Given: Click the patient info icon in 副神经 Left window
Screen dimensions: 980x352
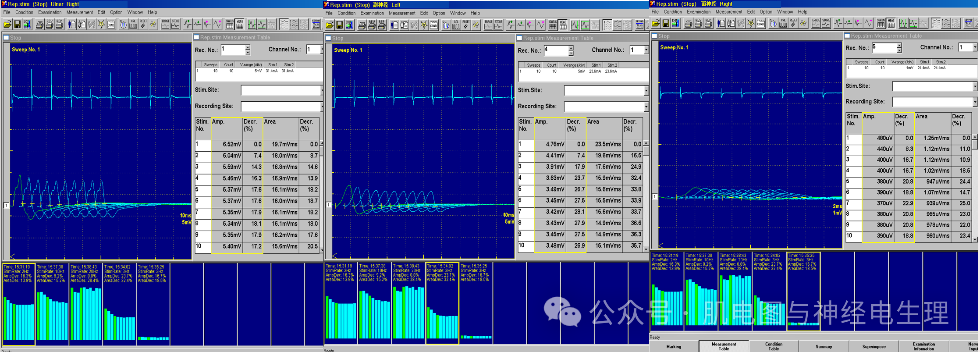Looking at the screenshot, I should [394, 25].
